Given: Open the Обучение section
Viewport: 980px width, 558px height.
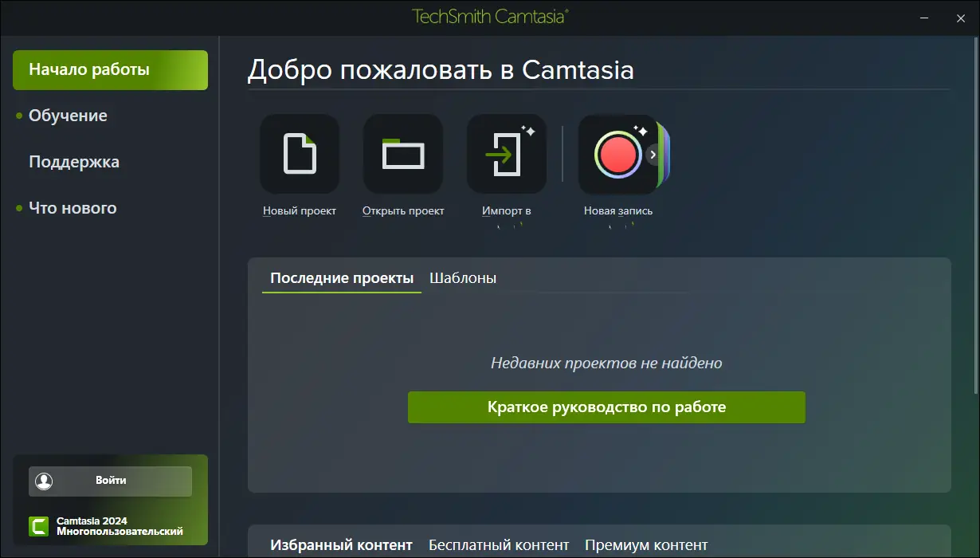Looking at the screenshot, I should pyautogui.click(x=68, y=116).
